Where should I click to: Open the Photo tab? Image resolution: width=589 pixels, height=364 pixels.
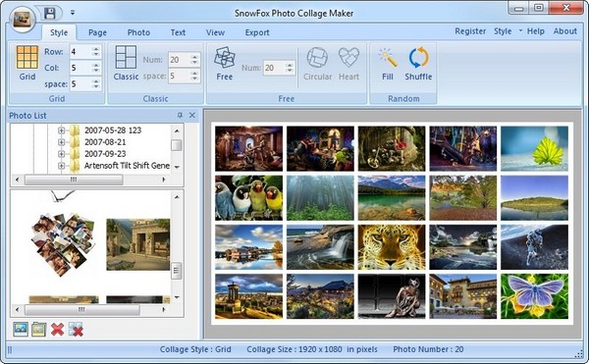138,32
